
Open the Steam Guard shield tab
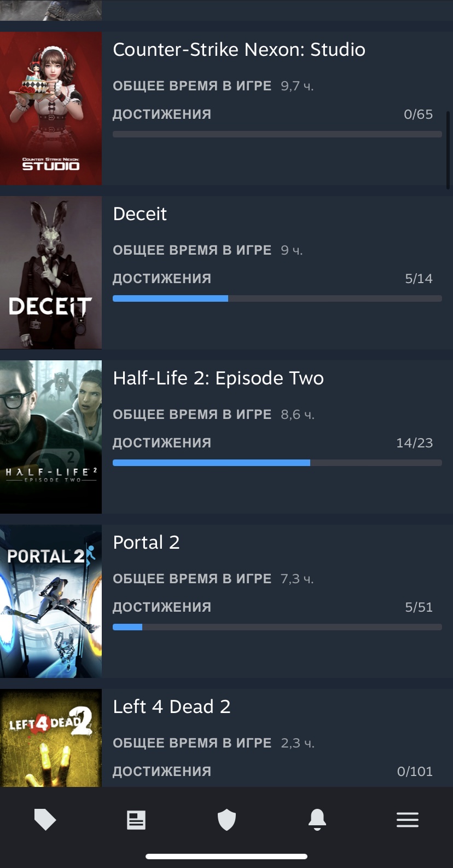[x=226, y=820]
